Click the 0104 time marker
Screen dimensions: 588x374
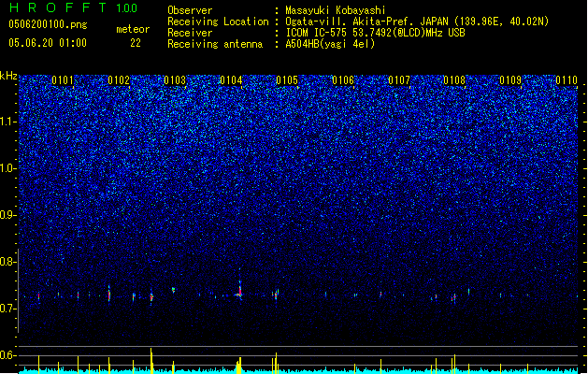click(232, 80)
